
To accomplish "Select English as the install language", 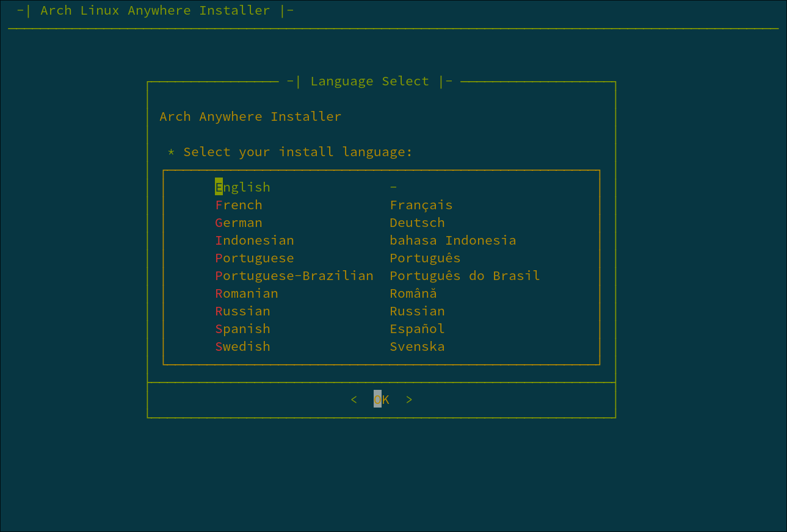I will [x=242, y=187].
